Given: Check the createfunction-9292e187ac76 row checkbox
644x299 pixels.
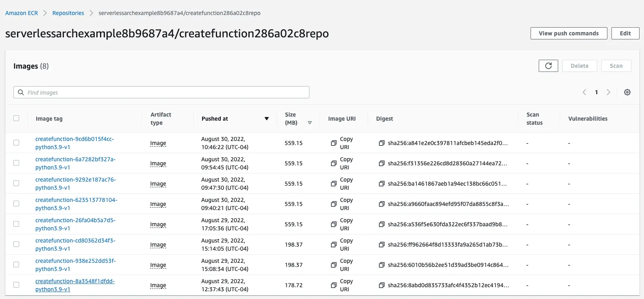Looking at the screenshot, I should 16,183.
